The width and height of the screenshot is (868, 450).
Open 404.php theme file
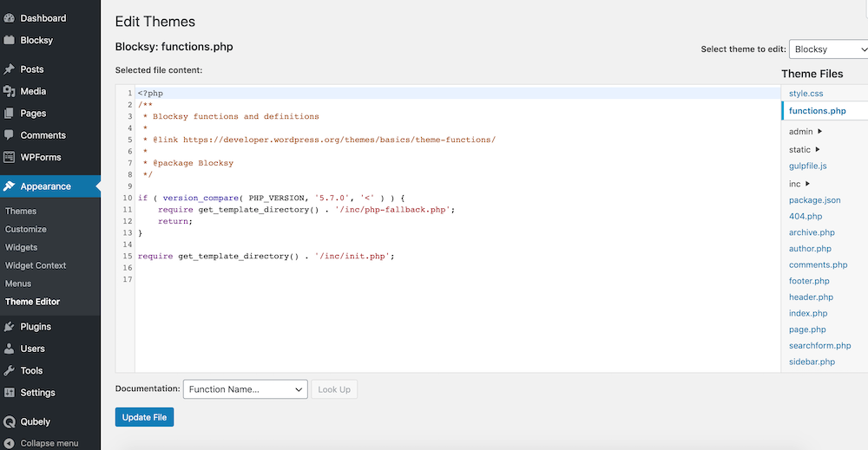point(806,216)
